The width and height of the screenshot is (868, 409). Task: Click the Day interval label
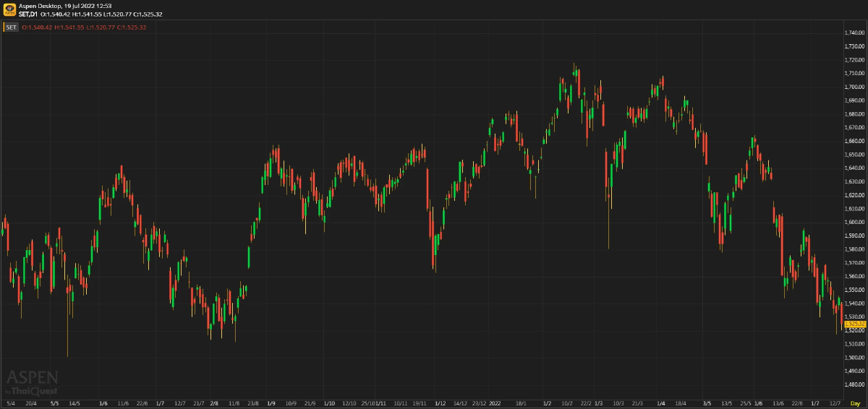[855, 402]
